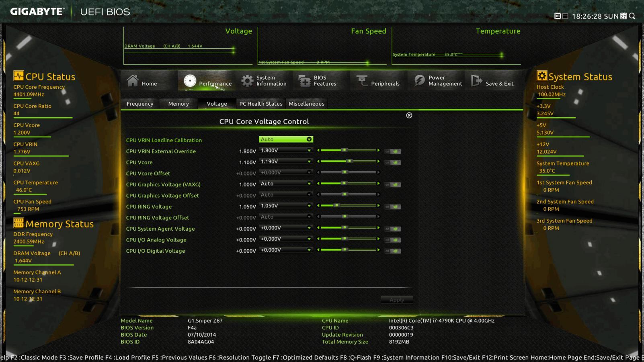
Task: Click the HD resolution toggle icon
Action: pos(558,16)
